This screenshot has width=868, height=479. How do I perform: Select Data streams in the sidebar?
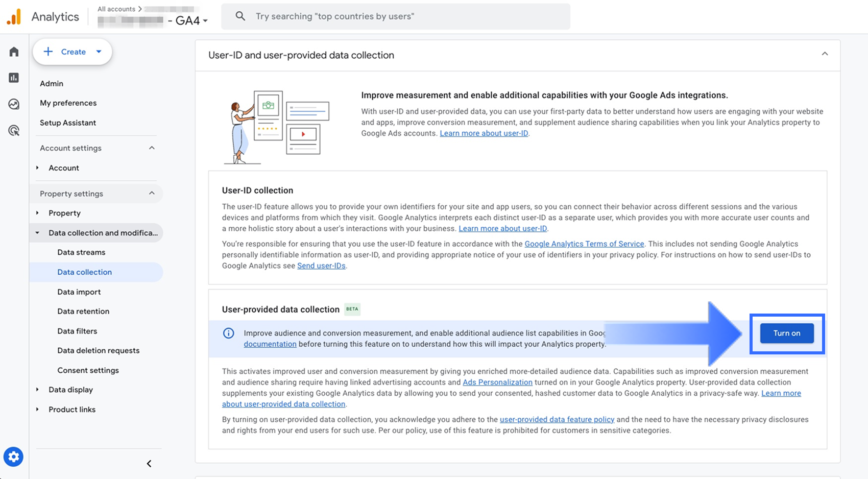pyautogui.click(x=81, y=252)
